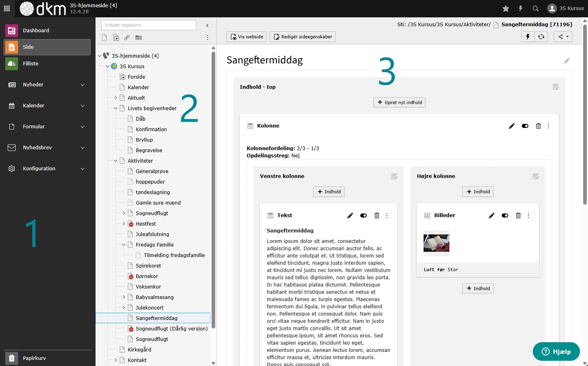Collapse the Aktiviteter tree node
Screen dimensions: 588x366
[x=116, y=161]
